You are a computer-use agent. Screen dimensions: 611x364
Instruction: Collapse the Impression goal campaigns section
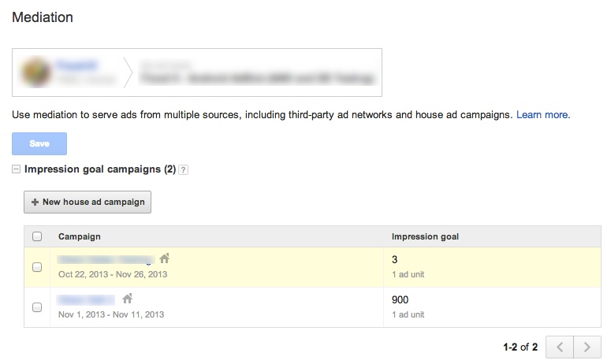(17, 169)
